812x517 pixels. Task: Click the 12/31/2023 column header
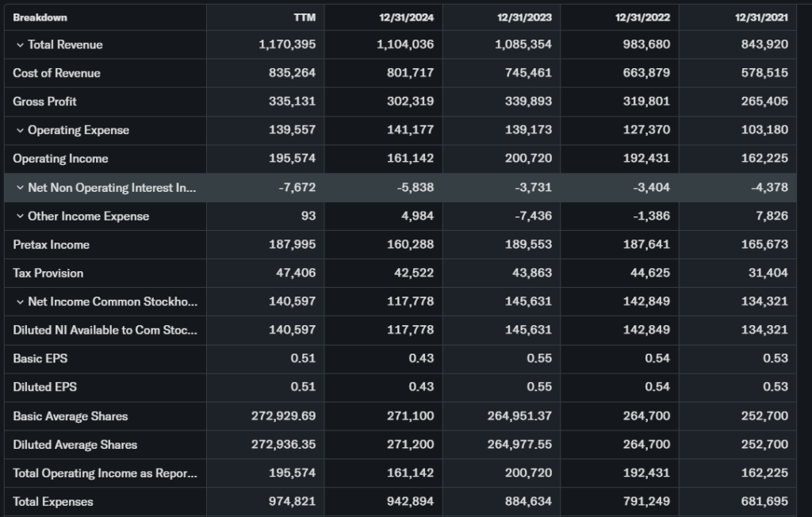point(524,17)
